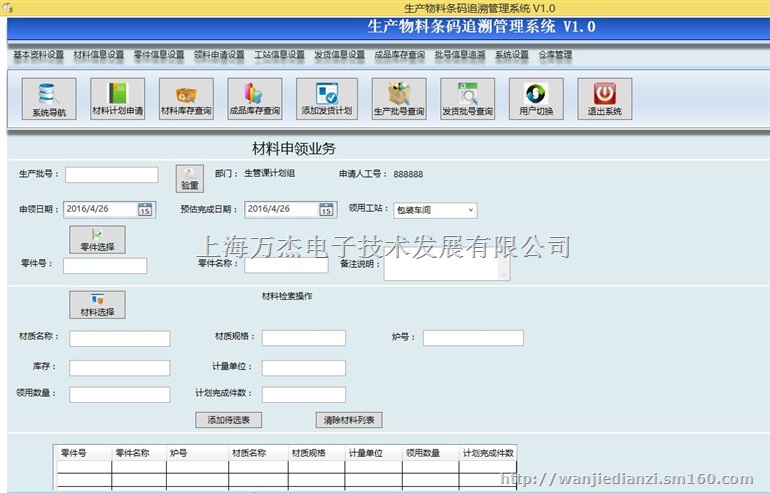Open 成品库存查询 toolbar icon
Screen dimensions: 770x493
(x=254, y=99)
